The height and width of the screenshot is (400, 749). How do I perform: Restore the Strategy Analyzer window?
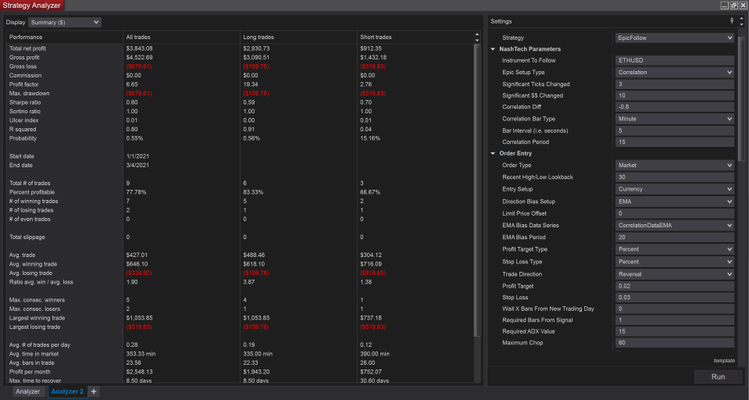coord(731,6)
